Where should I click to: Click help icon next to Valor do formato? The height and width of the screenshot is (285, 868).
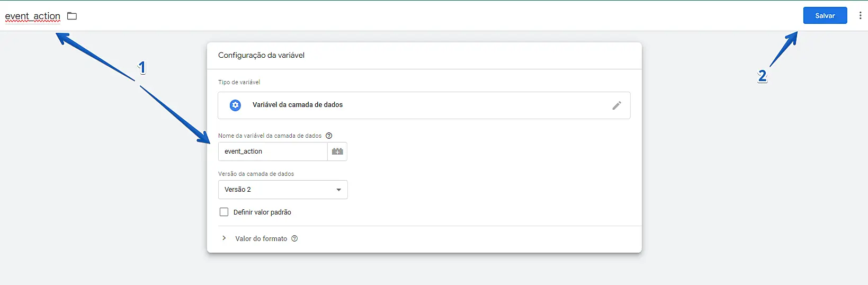tap(294, 238)
